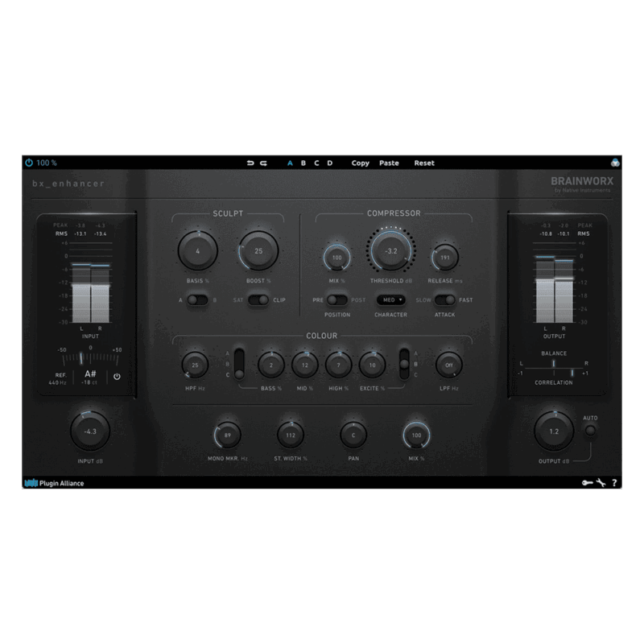This screenshot has width=644, height=644.
Task: Flip the PRE/POST position switch
Action: (x=337, y=299)
